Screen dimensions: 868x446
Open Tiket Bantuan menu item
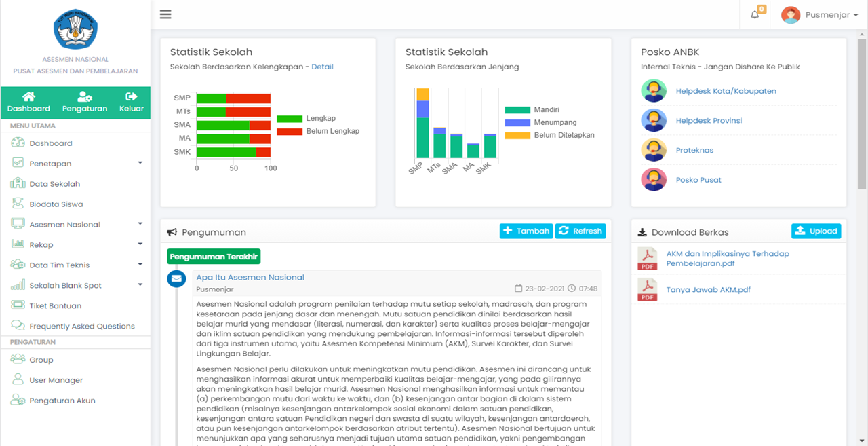coord(56,306)
